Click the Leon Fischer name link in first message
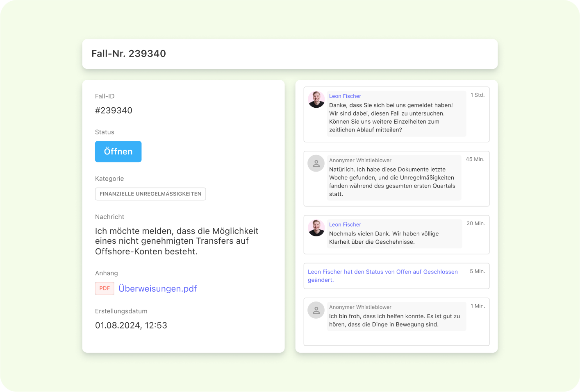This screenshot has height=392, width=580. pyautogui.click(x=345, y=96)
